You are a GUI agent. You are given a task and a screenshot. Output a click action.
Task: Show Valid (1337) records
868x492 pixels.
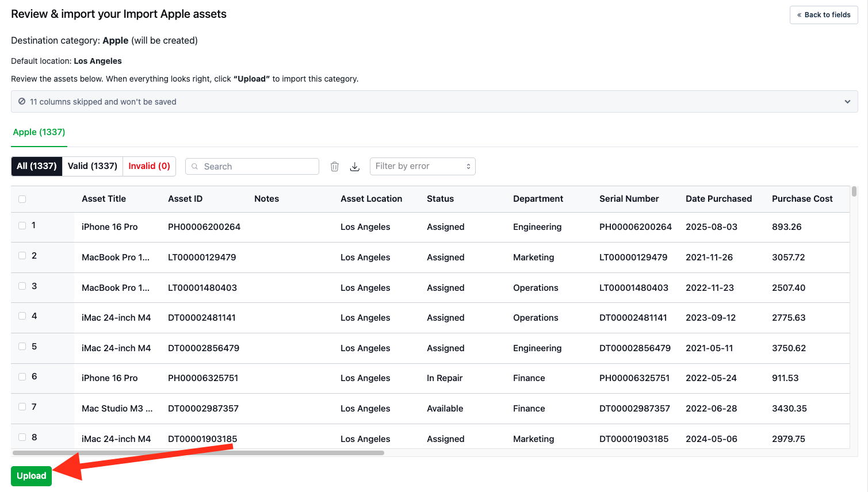click(x=93, y=166)
